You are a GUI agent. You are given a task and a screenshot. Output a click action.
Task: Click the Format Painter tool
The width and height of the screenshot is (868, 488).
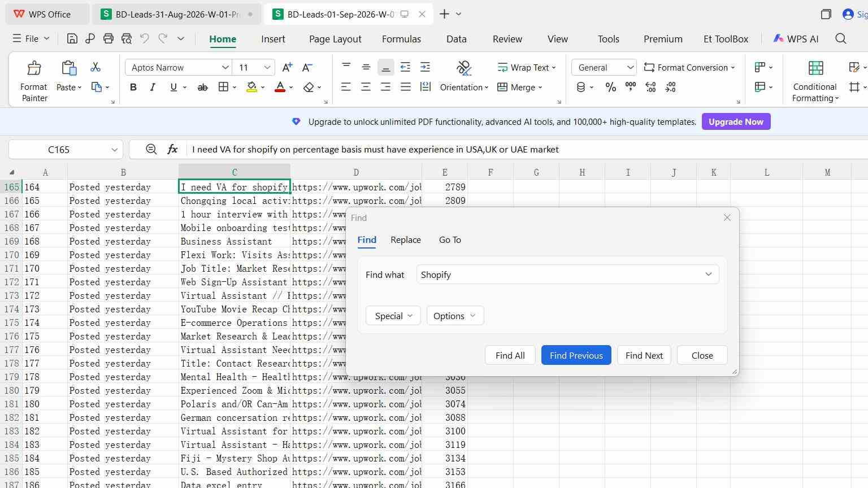(34, 81)
